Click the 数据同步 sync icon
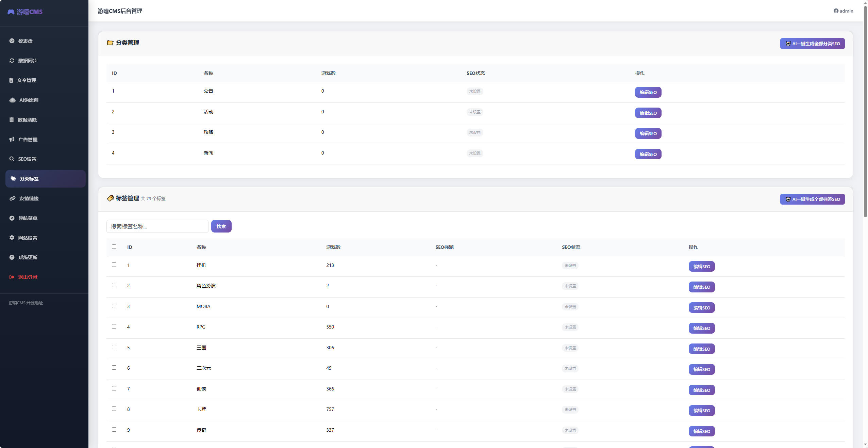Image resolution: width=868 pixels, height=448 pixels. click(x=12, y=60)
